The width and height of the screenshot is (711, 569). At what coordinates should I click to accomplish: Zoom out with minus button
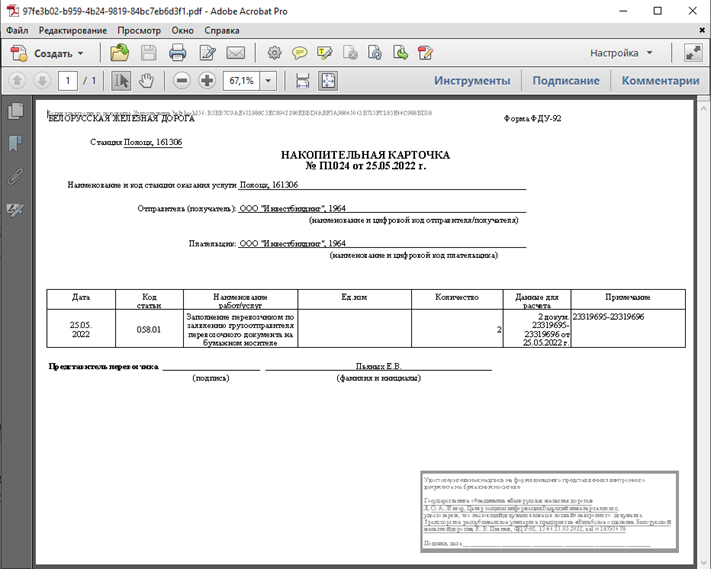tap(182, 81)
